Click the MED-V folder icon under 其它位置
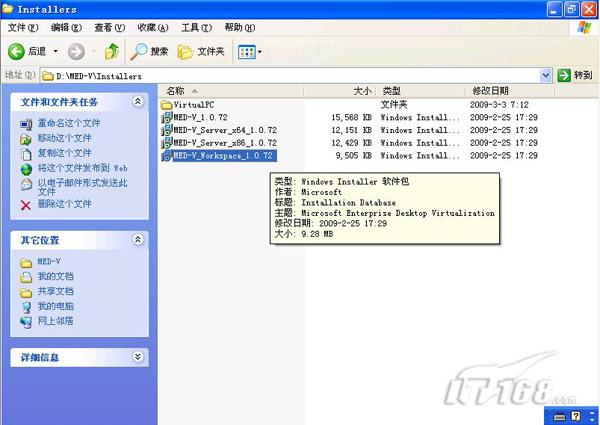The image size is (600, 425). pos(26,263)
